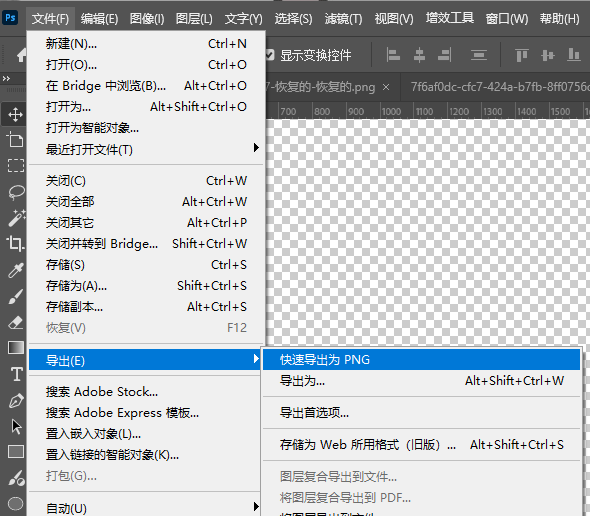The image size is (590, 516).
Task: Choose 打开为... menu entry
Action: click(146, 107)
